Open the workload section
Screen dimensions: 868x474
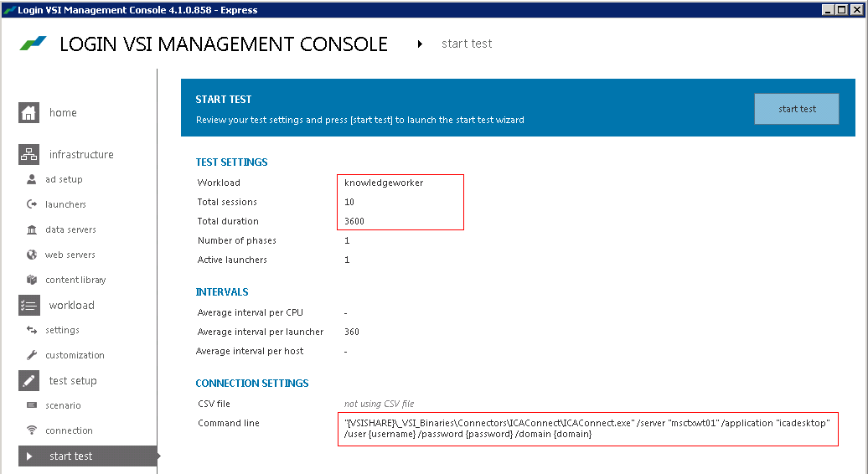[71, 306]
